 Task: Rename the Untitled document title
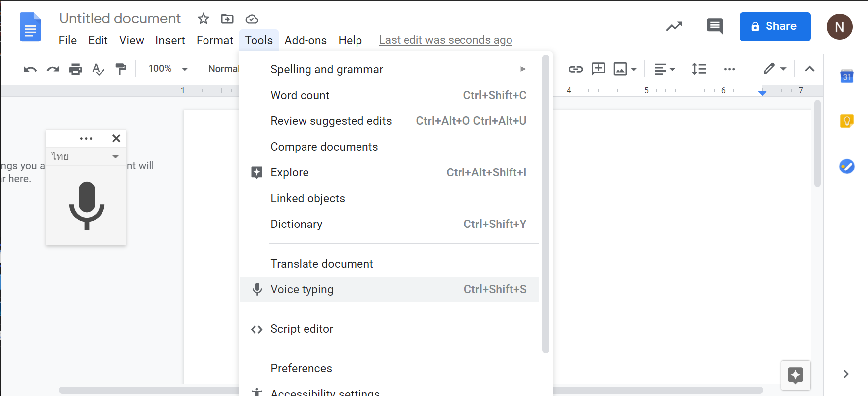pos(120,18)
